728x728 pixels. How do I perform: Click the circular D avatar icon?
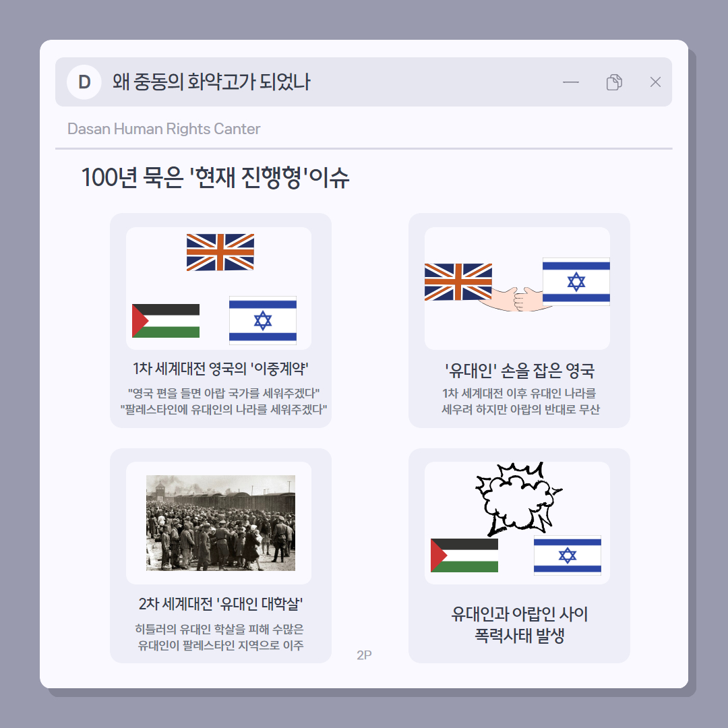(x=84, y=82)
